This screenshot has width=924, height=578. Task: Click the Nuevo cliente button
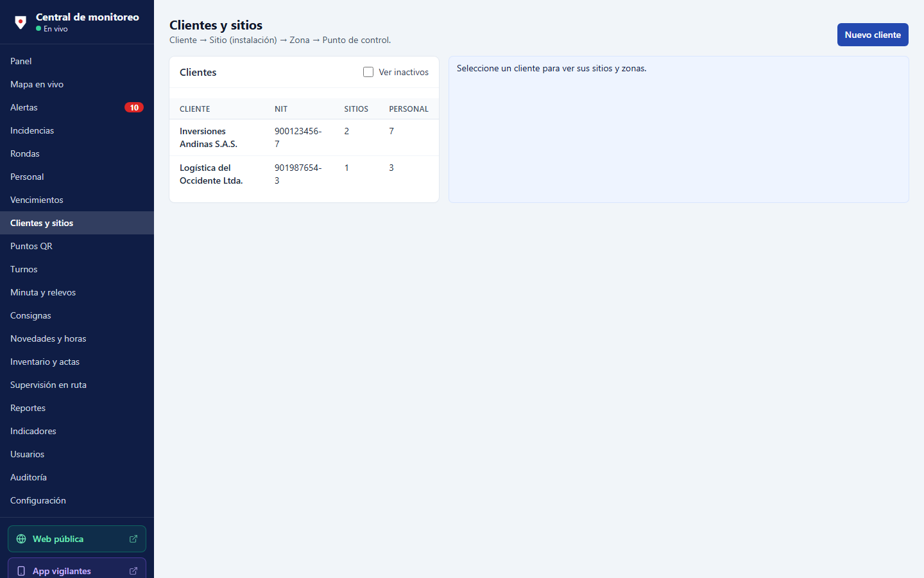[x=873, y=35]
